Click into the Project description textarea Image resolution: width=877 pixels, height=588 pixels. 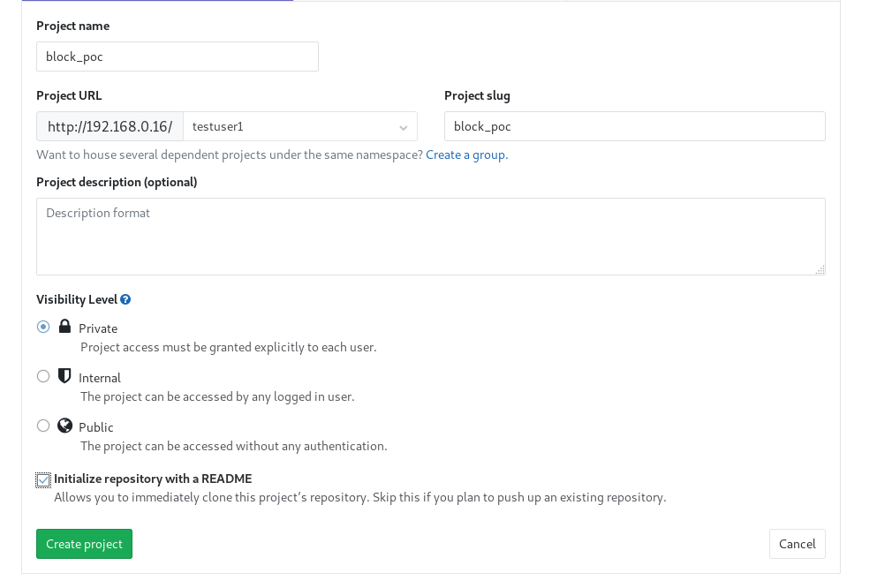(431, 237)
